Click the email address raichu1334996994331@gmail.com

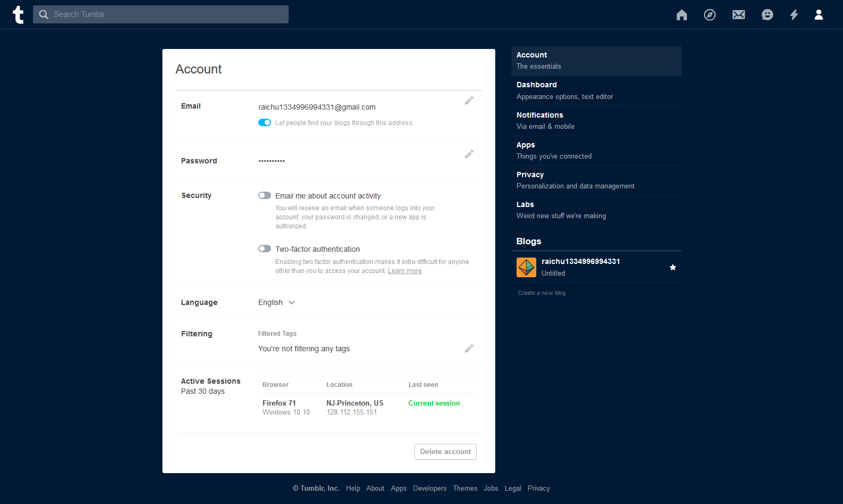point(317,107)
